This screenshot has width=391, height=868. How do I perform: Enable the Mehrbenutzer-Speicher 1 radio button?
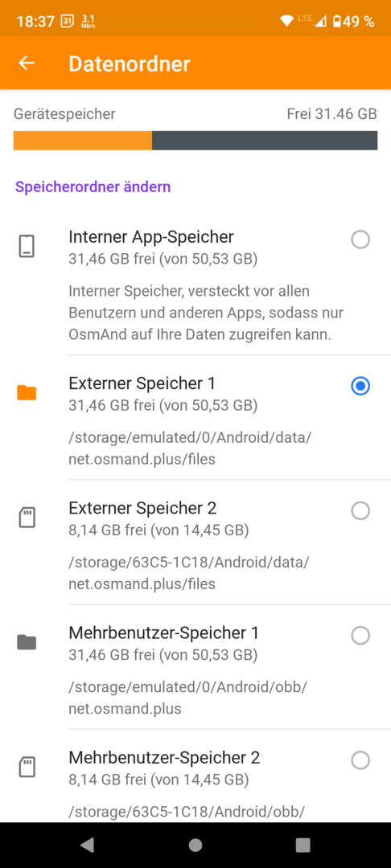coord(360,636)
